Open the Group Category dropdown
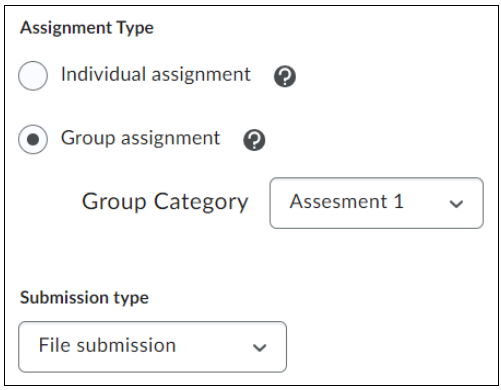Viewport: 501px width, 390px height. [x=377, y=203]
